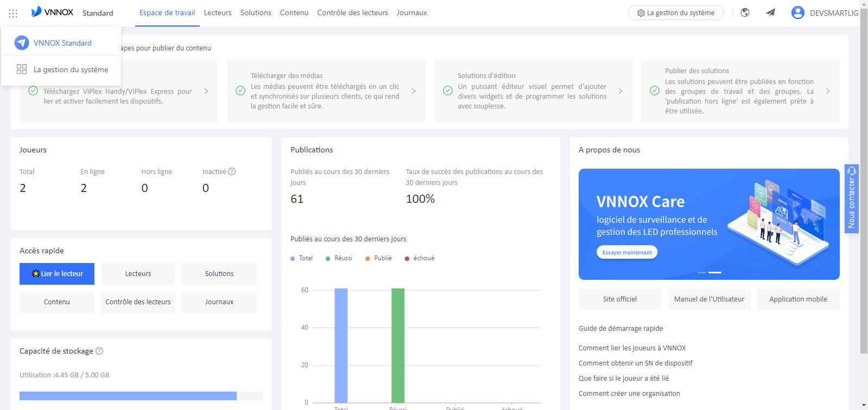Click the Solutions quick access button
The image size is (868, 410).
(219, 274)
